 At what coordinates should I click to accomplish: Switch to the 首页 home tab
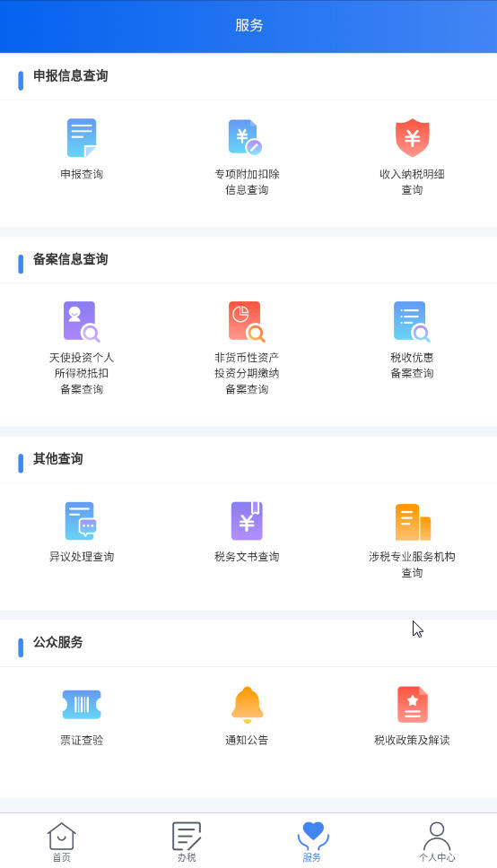click(x=62, y=841)
